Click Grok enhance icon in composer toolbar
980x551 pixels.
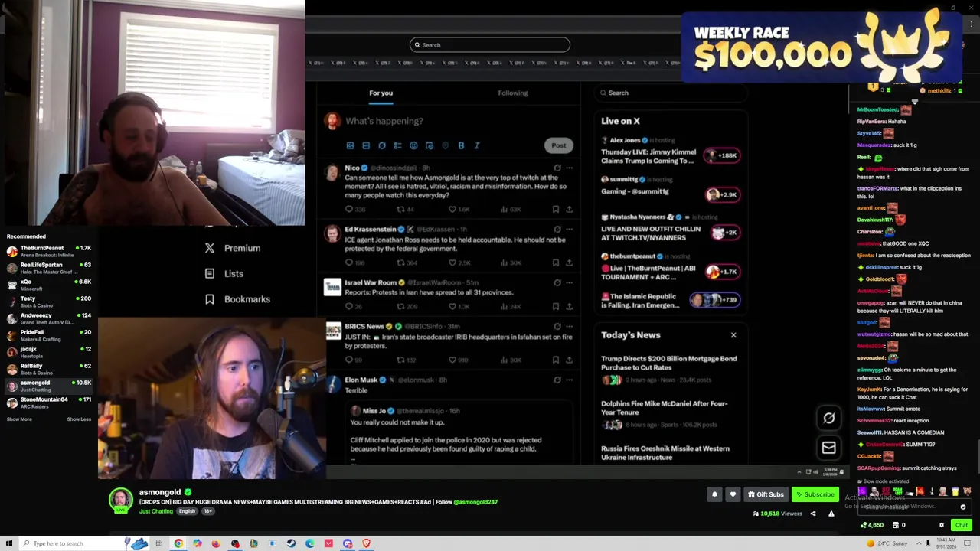point(382,145)
